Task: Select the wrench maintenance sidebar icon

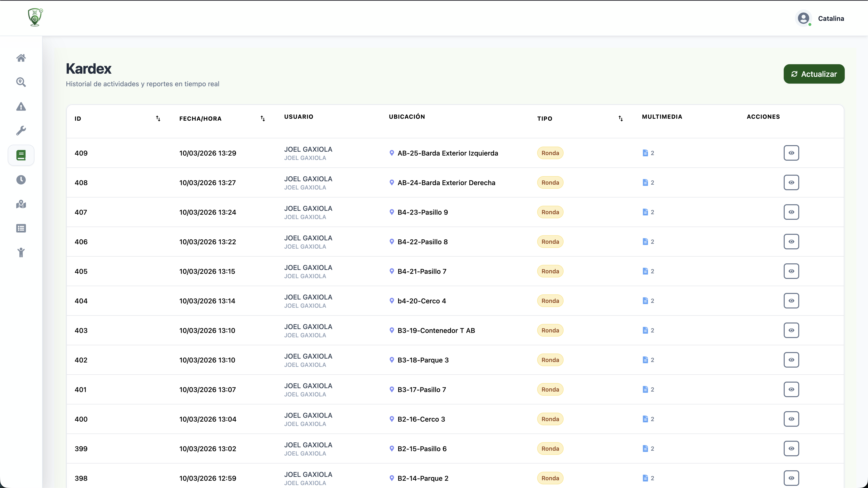Action: [21, 131]
